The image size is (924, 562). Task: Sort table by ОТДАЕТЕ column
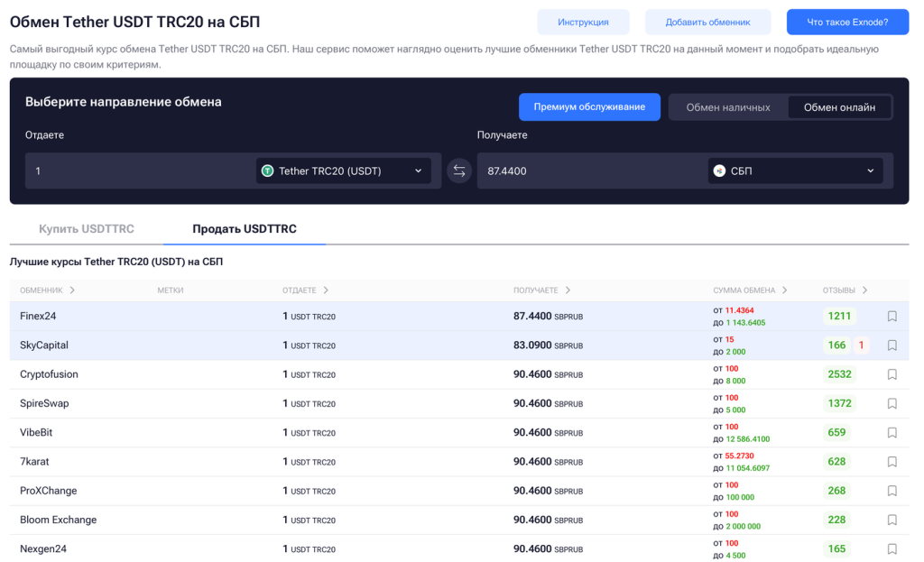(305, 290)
